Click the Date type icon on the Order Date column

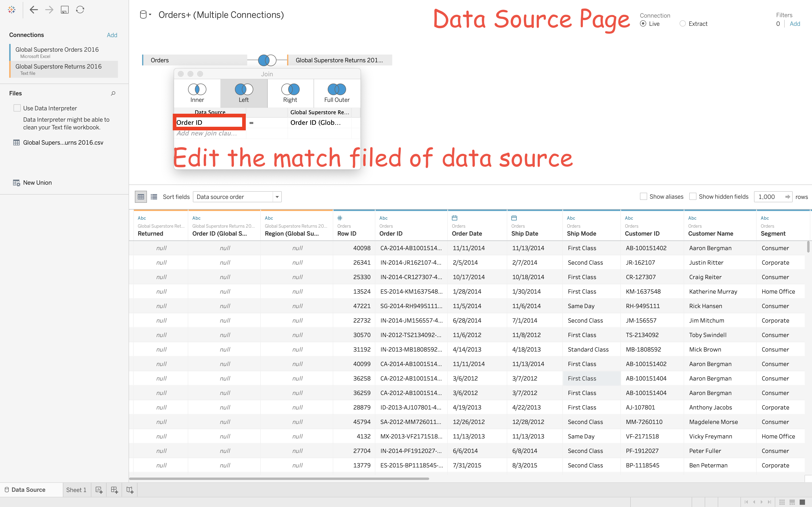tap(455, 218)
